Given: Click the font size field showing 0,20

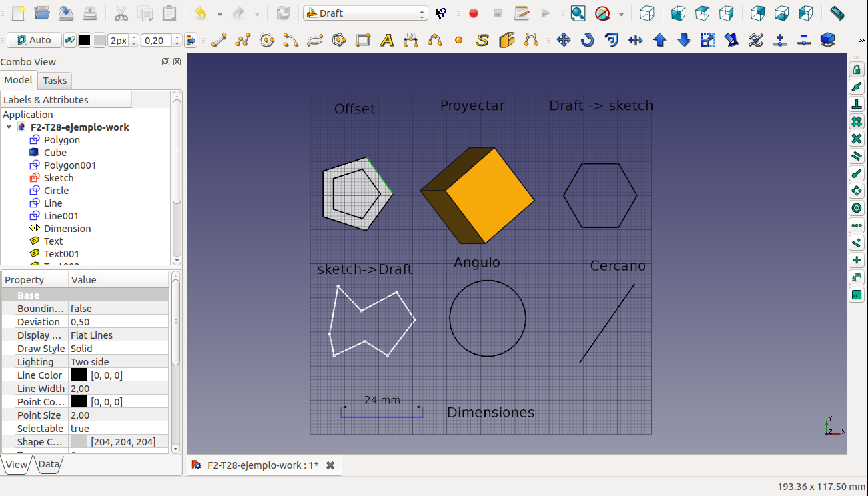Looking at the screenshot, I should (x=156, y=41).
